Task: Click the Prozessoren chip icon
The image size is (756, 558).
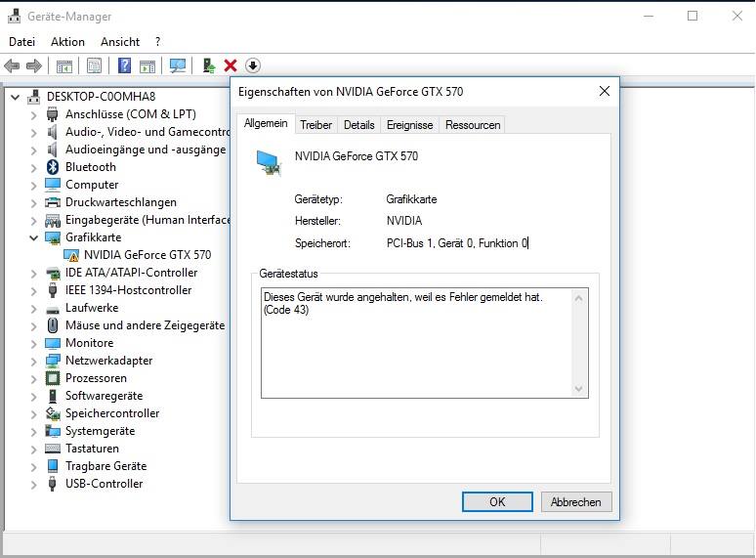Action: (53, 378)
